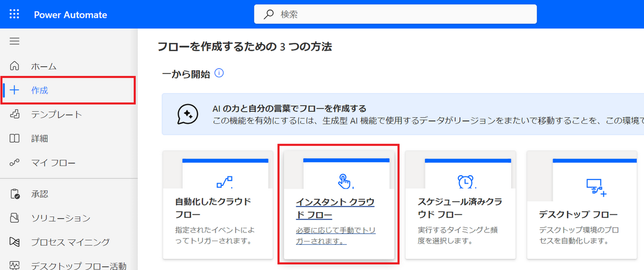This screenshot has width=644, height=270.
Task: Collapse the navigation with the hamburger icon
Action: pos(14,41)
